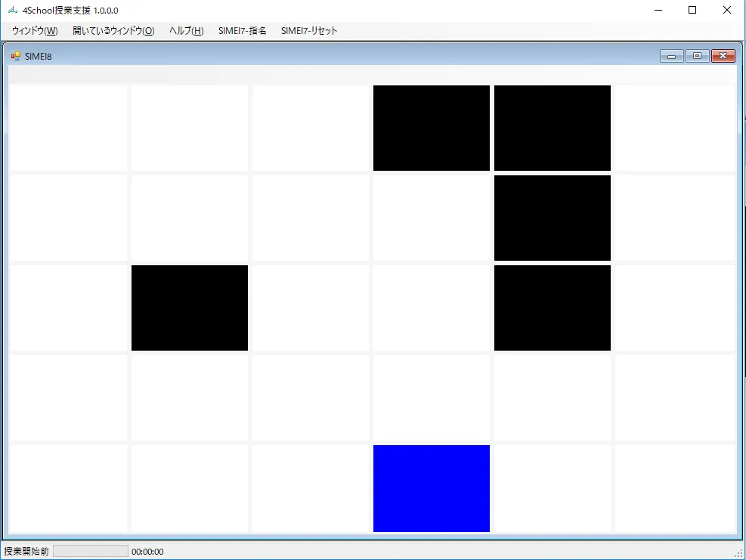Select the blue seat cell
Image resolution: width=746 pixels, height=560 pixels.
pos(432,488)
